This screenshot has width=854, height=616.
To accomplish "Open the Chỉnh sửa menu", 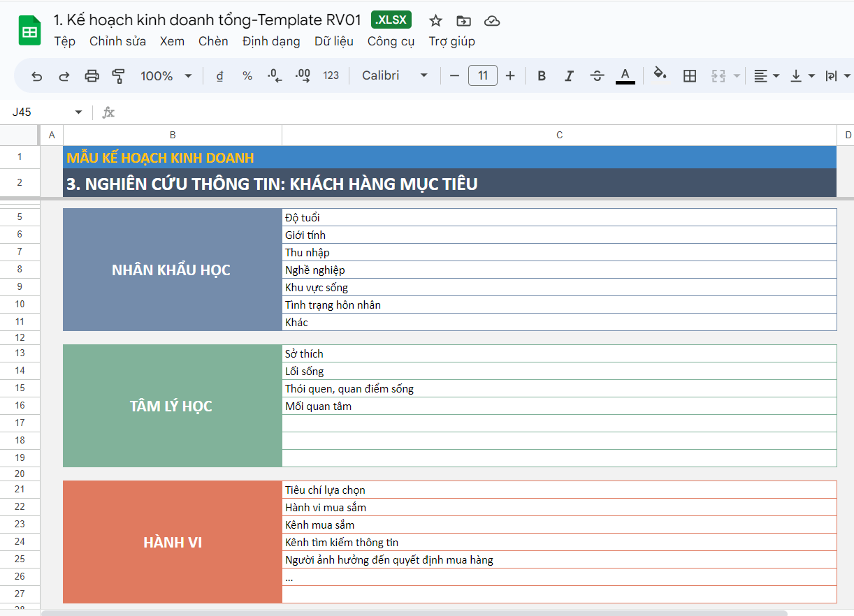I will (x=117, y=41).
